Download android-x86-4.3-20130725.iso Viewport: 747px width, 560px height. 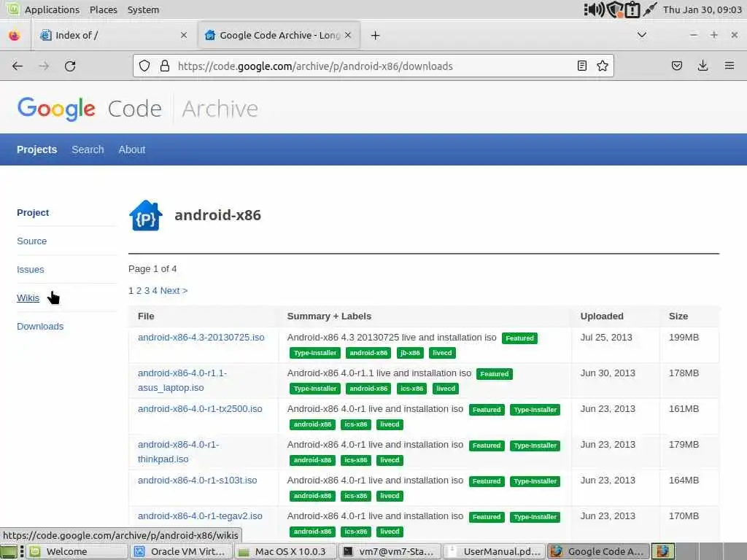tap(201, 337)
